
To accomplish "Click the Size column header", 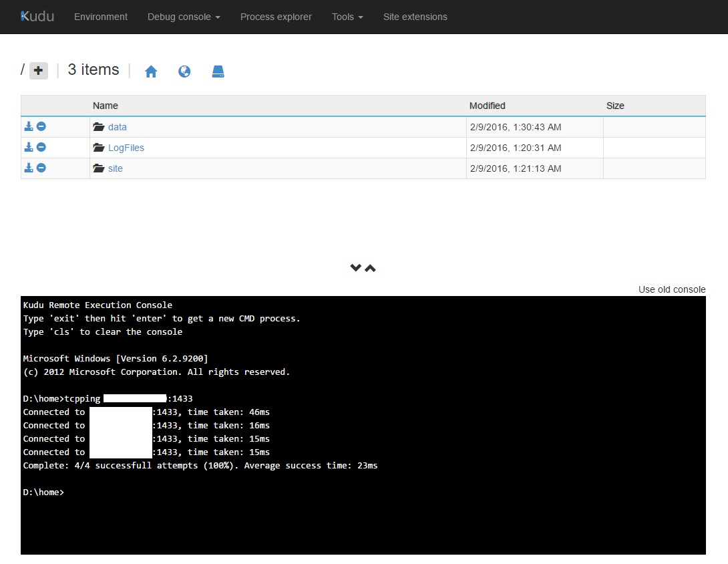I will 615,106.
